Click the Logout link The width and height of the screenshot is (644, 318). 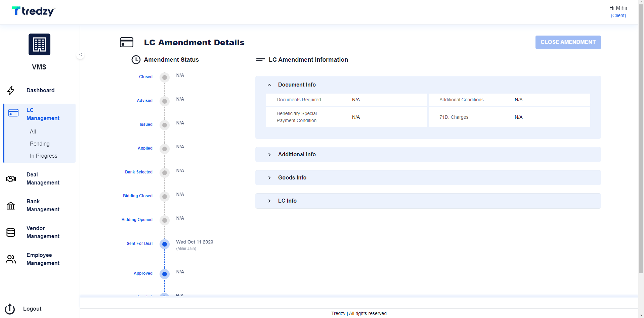click(x=32, y=309)
